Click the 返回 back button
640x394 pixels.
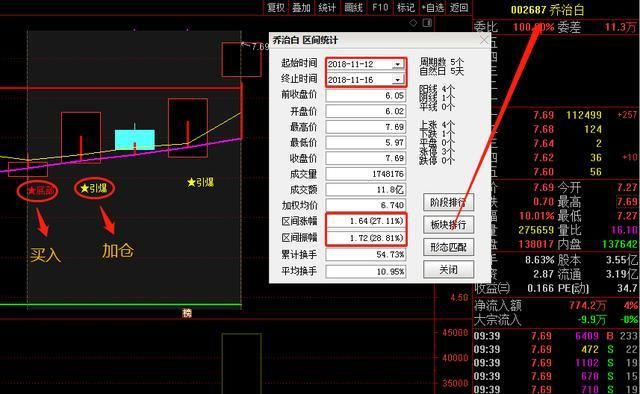coord(459,7)
